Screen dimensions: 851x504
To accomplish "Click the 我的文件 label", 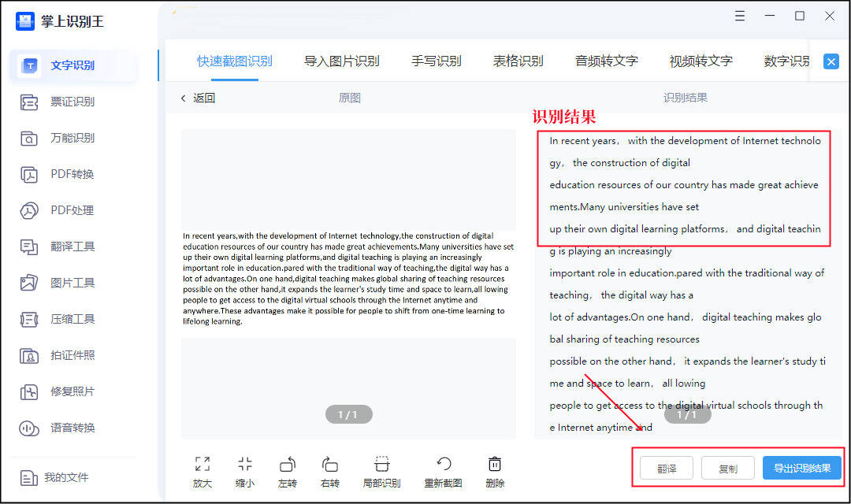I will [66, 477].
